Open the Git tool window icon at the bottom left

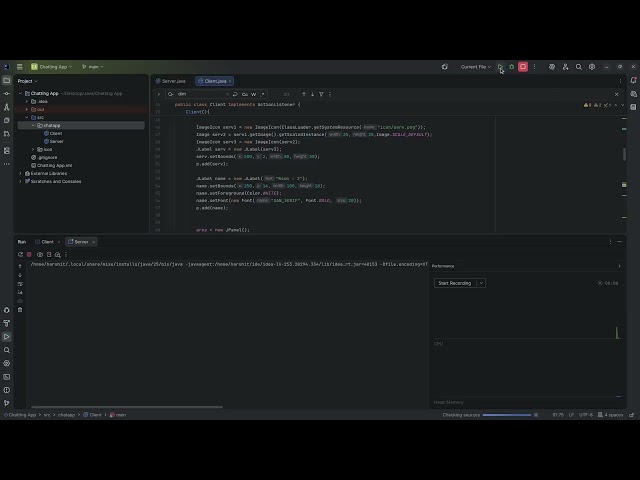click(7, 403)
